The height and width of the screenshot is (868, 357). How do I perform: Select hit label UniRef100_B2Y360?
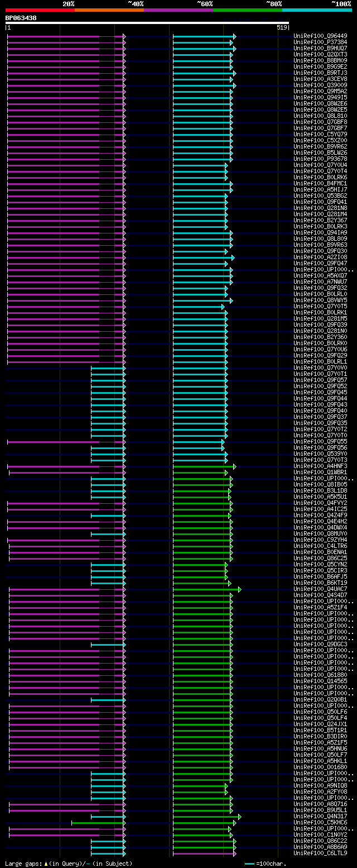coord(320,337)
